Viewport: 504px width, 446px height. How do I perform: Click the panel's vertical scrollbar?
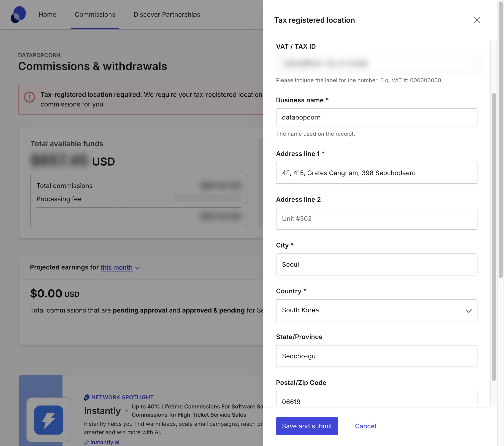pos(494,237)
